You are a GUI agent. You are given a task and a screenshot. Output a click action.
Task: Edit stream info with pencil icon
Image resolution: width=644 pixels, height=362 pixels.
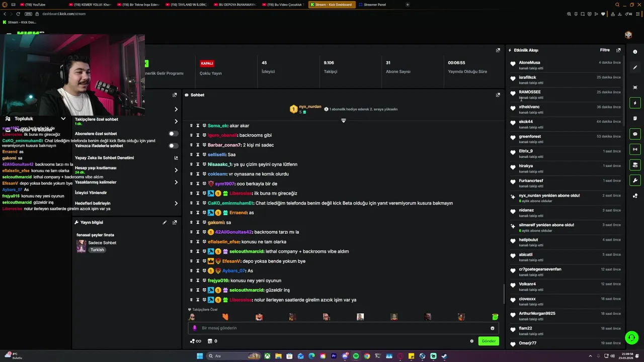pos(165,222)
